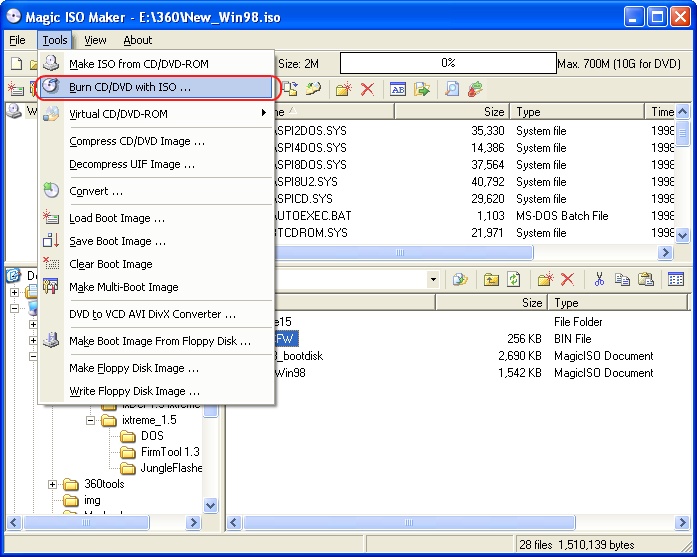Click the scissors cut icon
Viewport: 697px width, 557px height.
coord(599,280)
